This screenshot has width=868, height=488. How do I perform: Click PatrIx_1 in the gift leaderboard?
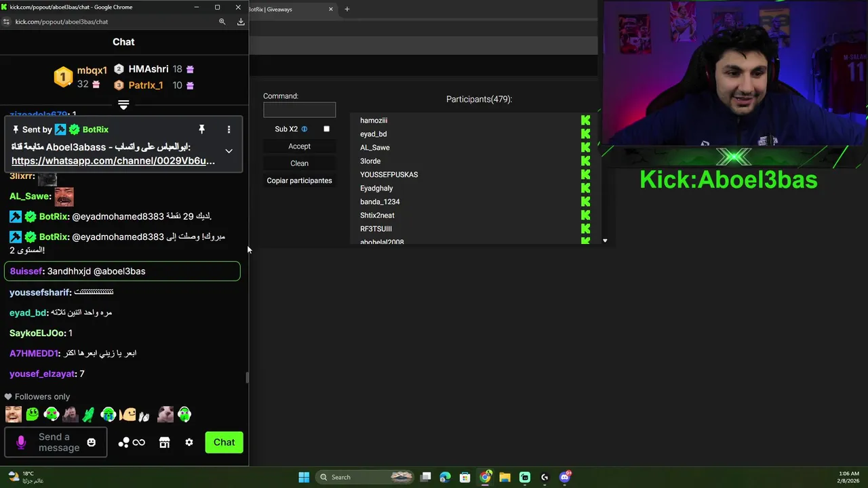(146, 85)
